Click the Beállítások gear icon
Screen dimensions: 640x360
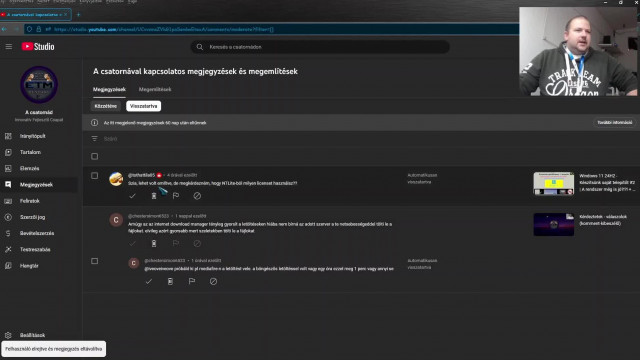click(x=8, y=335)
